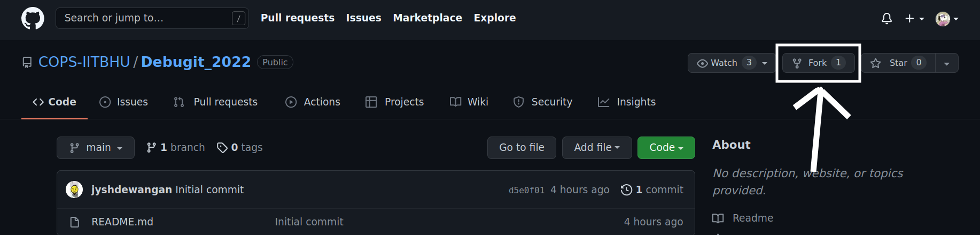Open the Debugit_2022 repository link
The height and width of the screenshot is (235, 980).
click(196, 62)
